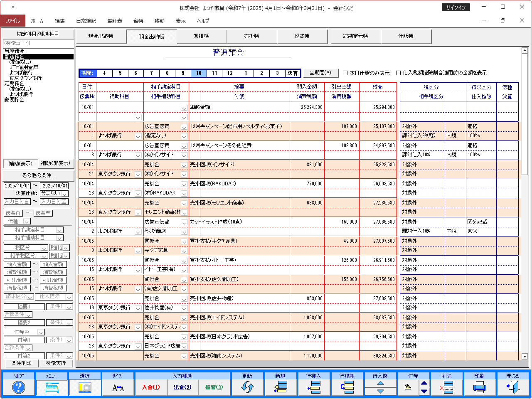
Task: Open the メニュー icon in bottom toolbar
Action: (x=52, y=387)
